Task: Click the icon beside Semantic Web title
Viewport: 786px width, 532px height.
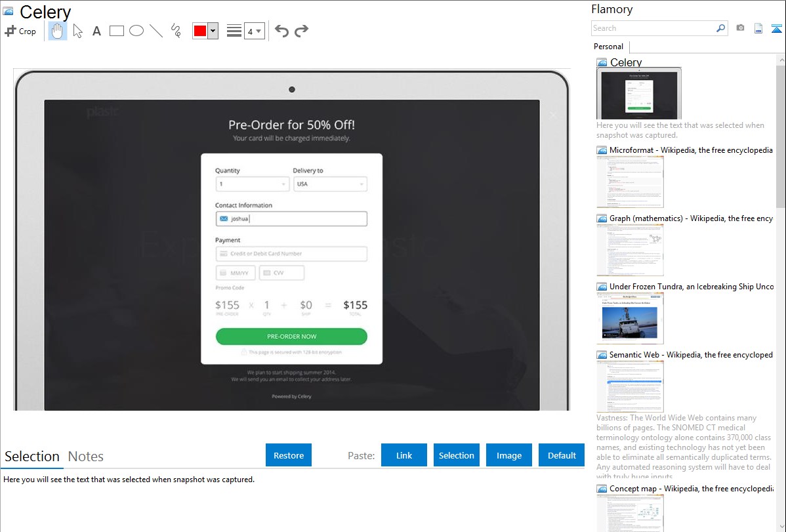Action: pyautogui.click(x=602, y=355)
